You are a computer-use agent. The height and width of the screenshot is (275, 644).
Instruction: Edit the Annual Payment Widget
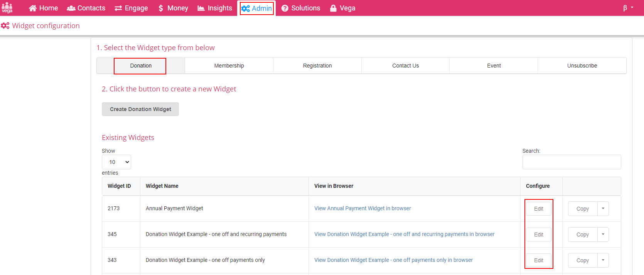[539, 209]
